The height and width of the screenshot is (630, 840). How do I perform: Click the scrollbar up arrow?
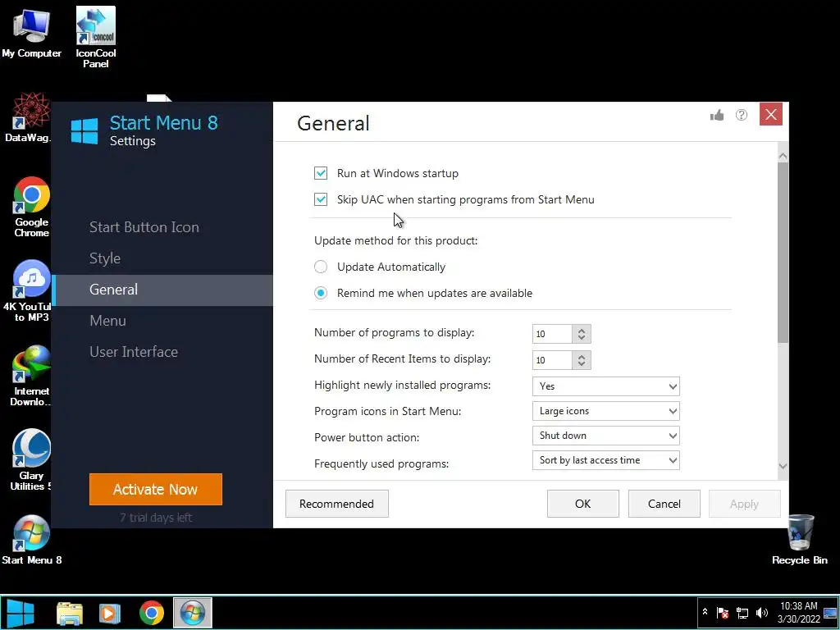(x=783, y=156)
